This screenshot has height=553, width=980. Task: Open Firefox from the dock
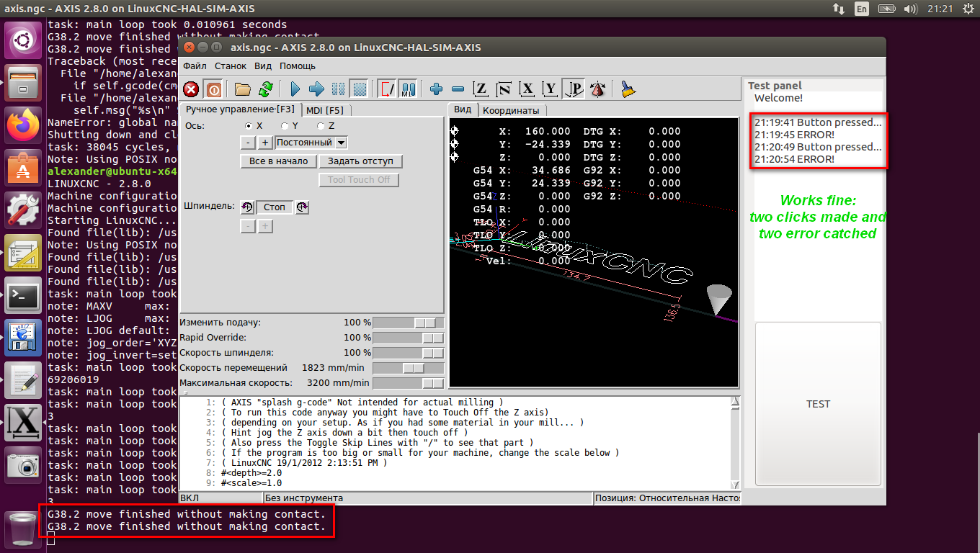coord(23,126)
